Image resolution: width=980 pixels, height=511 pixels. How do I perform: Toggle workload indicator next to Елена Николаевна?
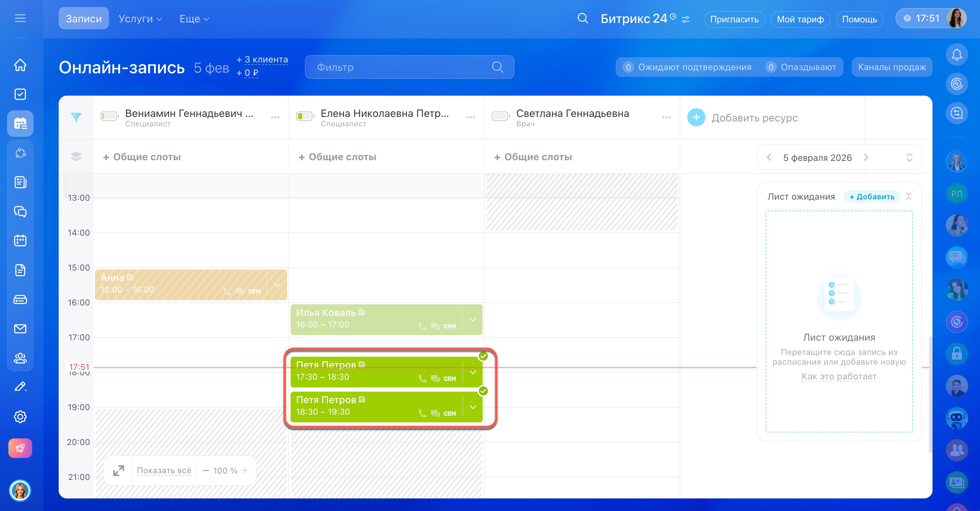(305, 116)
